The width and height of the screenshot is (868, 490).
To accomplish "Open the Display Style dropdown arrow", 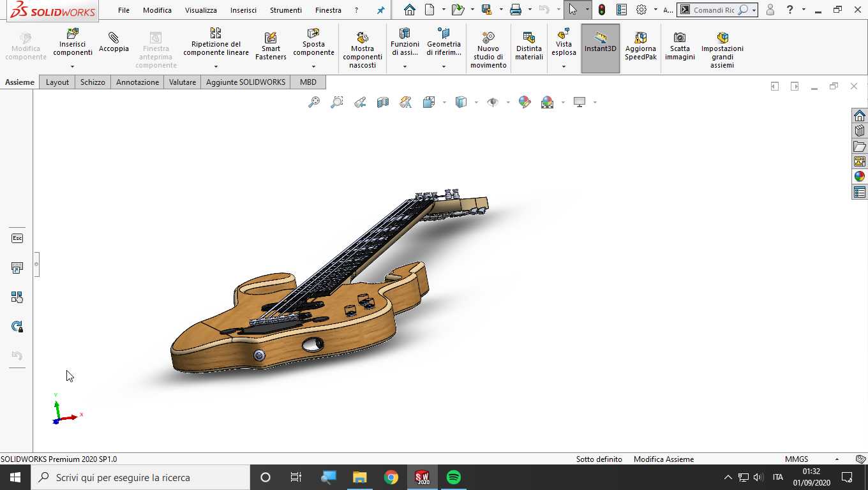I will (x=476, y=102).
